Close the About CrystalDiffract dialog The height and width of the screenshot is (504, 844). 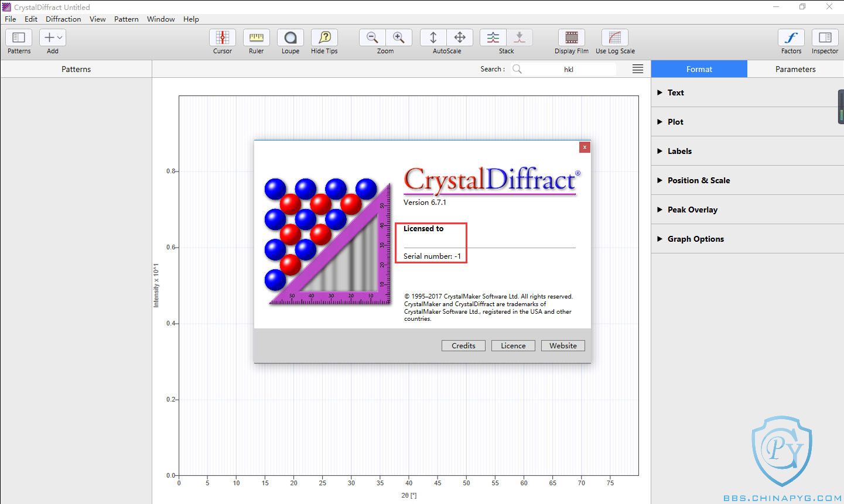[x=585, y=148]
